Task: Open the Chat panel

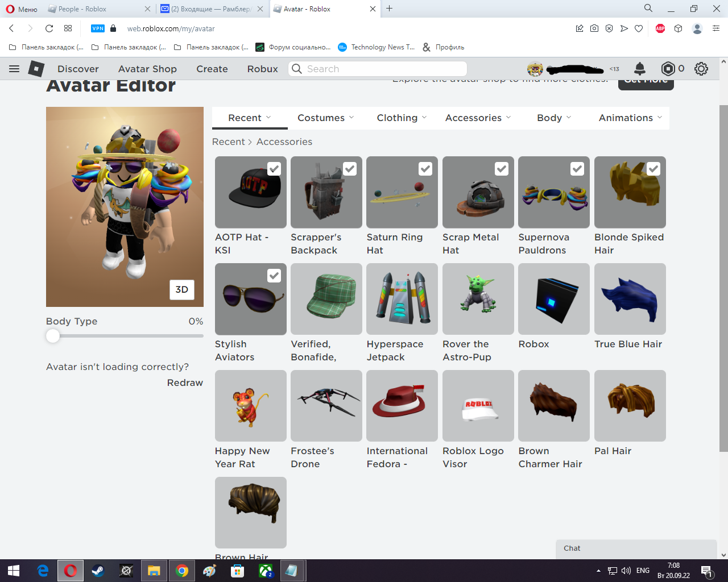Action: coord(636,549)
